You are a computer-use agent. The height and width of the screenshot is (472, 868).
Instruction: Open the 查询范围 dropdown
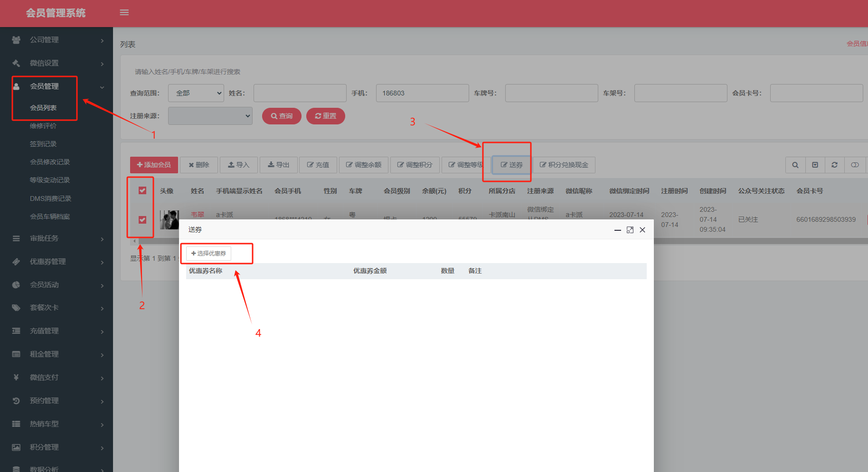(x=196, y=93)
